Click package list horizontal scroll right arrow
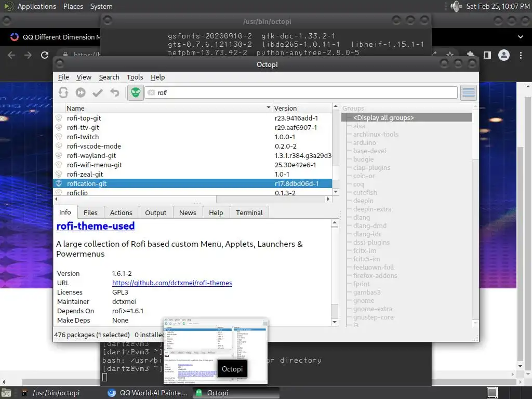532x399 pixels. 328,199
